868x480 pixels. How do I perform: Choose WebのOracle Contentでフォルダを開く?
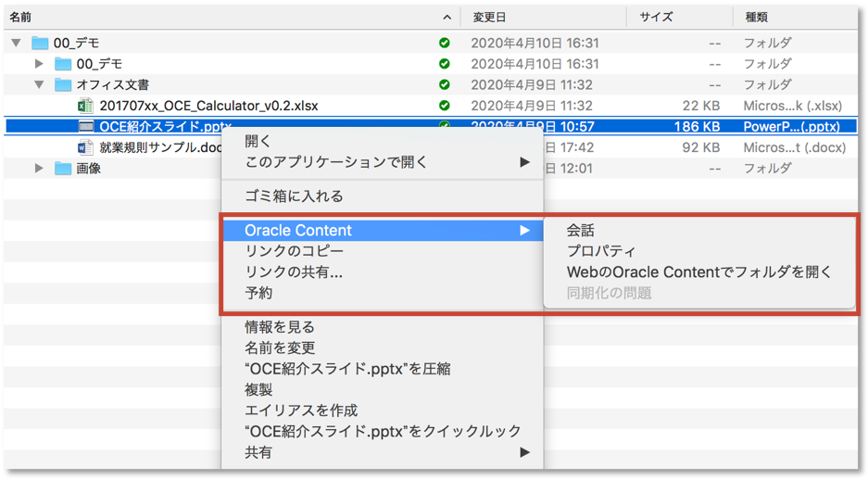[x=698, y=272]
